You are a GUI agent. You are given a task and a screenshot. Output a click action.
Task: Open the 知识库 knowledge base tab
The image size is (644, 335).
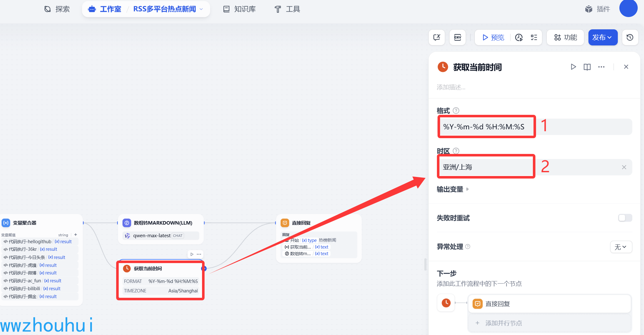coord(240,9)
